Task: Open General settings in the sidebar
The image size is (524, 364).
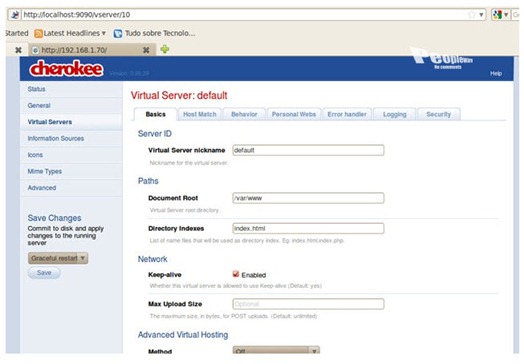Action: pos(39,105)
